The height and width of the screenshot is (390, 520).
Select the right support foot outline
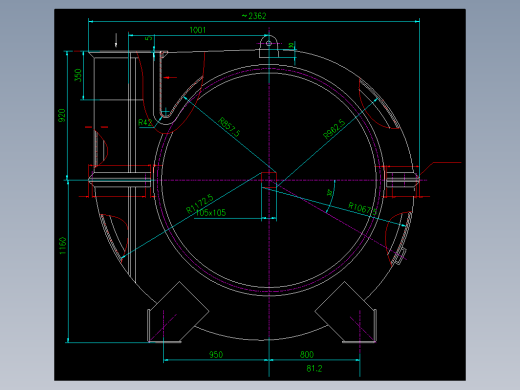click(x=346, y=312)
